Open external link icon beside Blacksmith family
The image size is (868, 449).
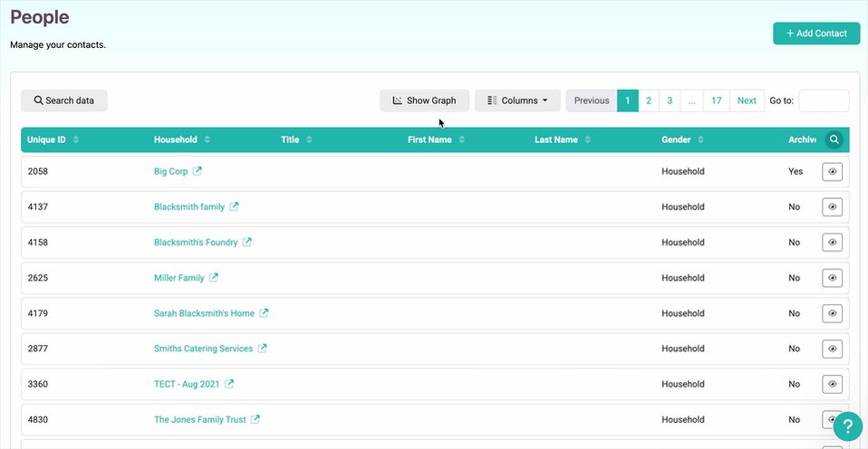click(x=234, y=206)
